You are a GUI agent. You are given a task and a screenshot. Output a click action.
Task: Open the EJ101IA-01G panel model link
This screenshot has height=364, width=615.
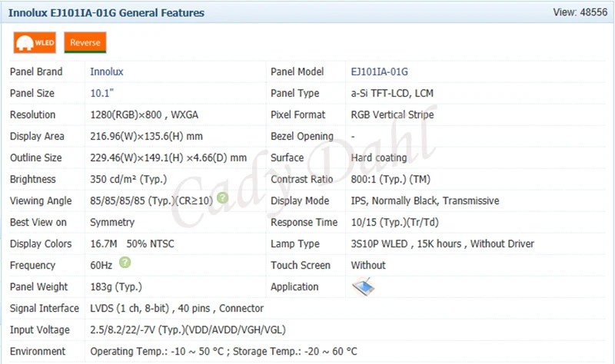pos(379,71)
